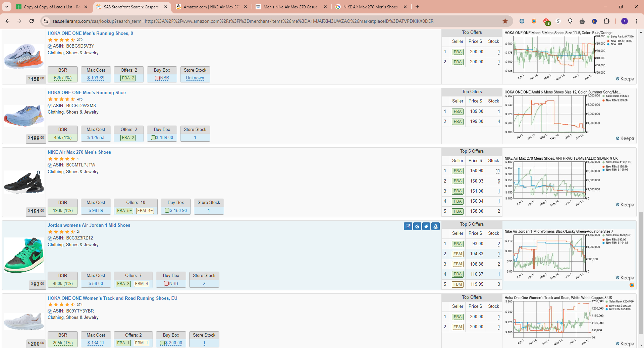
Task: Open the black Nike Air Max 270 product image
Action: click(24, 182)
